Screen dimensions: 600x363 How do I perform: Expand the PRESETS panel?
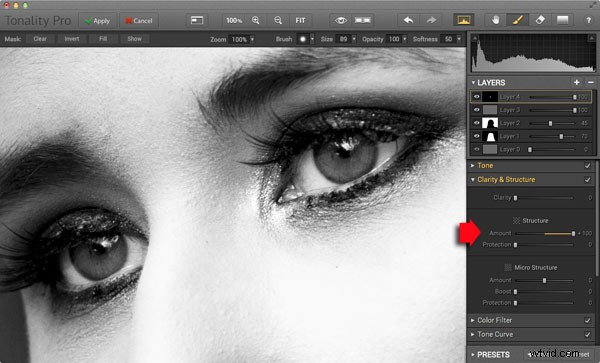click(x=473, y=355)
